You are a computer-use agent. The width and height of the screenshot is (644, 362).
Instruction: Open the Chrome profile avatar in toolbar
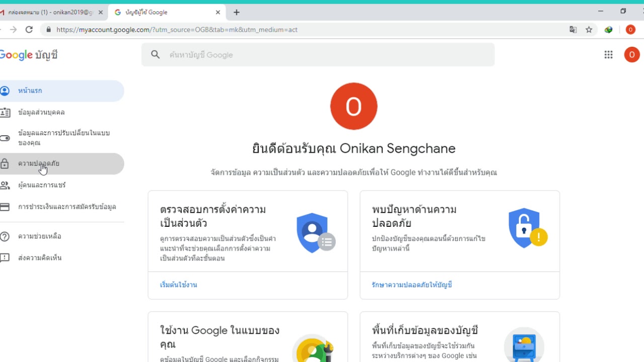click(630, 30)
